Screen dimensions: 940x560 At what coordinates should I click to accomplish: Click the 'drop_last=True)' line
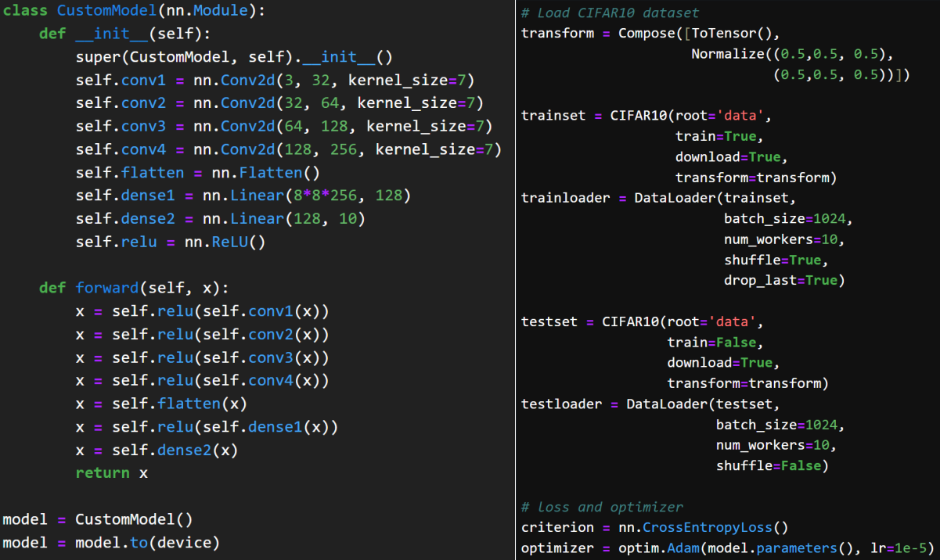784,280
